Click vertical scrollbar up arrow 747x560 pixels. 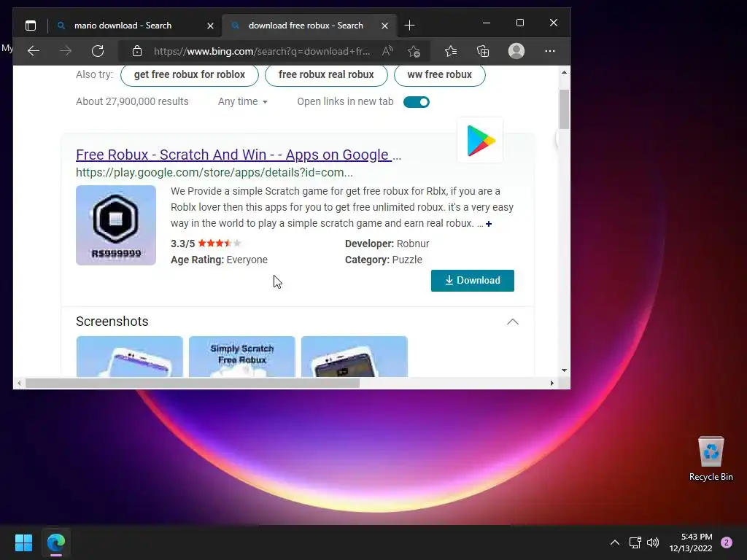(x=564, y=72)
